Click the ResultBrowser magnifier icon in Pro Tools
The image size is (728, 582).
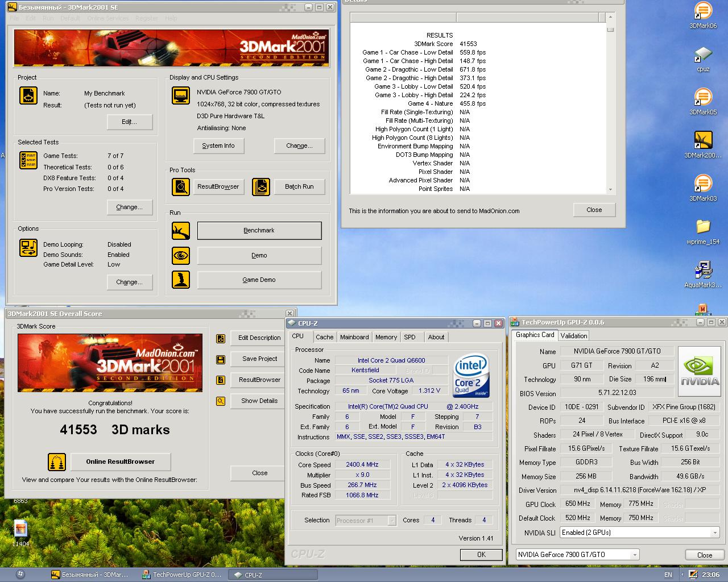click(x=181, y=186)
